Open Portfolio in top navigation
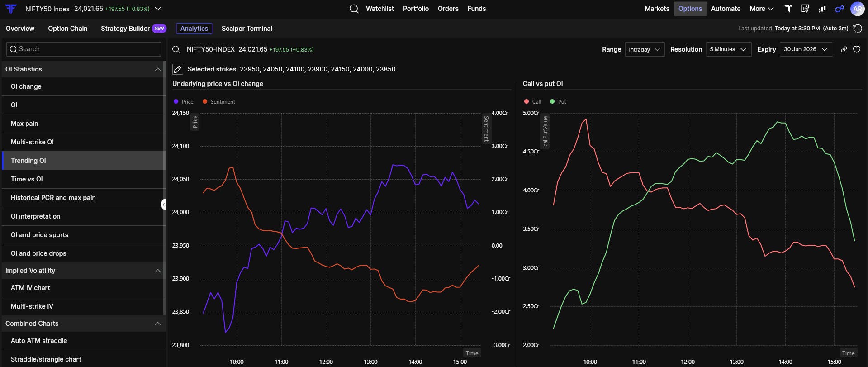 tap(416, 9)
